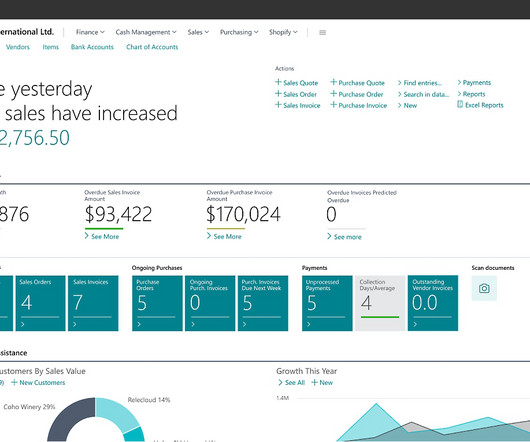Go to Vendors list

(18, 47)
